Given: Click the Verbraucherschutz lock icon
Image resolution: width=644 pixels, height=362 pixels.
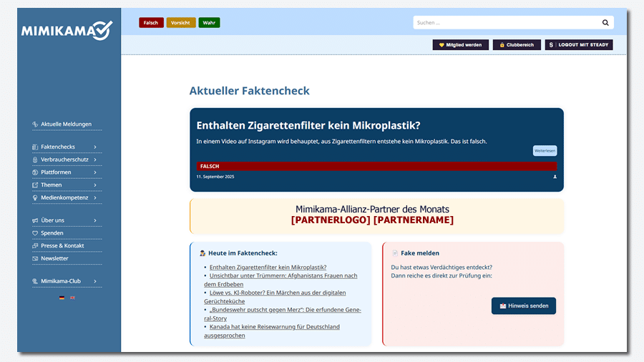Looking at the screenshot, I should [35, 160].
